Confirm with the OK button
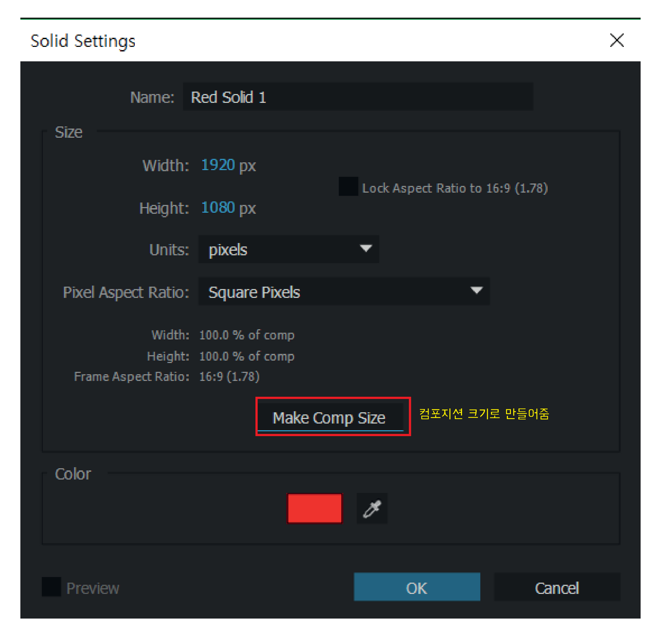The width and height of the screenshot is (665, 644). [x=417, y=587]
